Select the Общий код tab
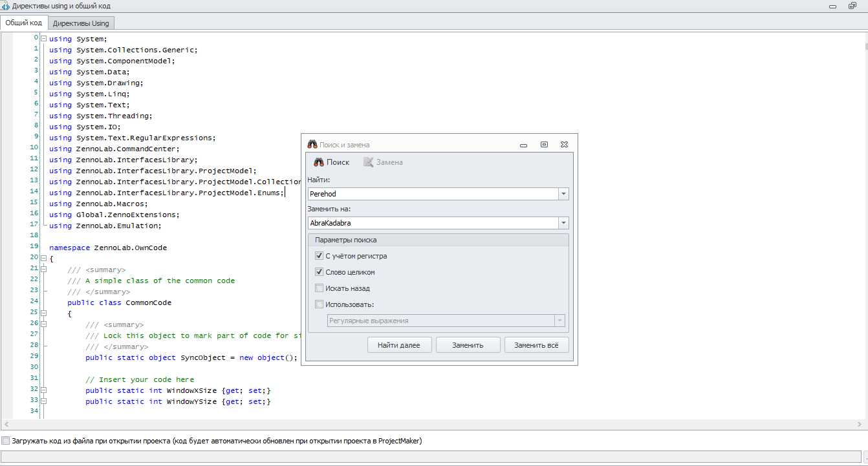The height and width of the screenshot is (466, 868). click(x=23, y=23)
